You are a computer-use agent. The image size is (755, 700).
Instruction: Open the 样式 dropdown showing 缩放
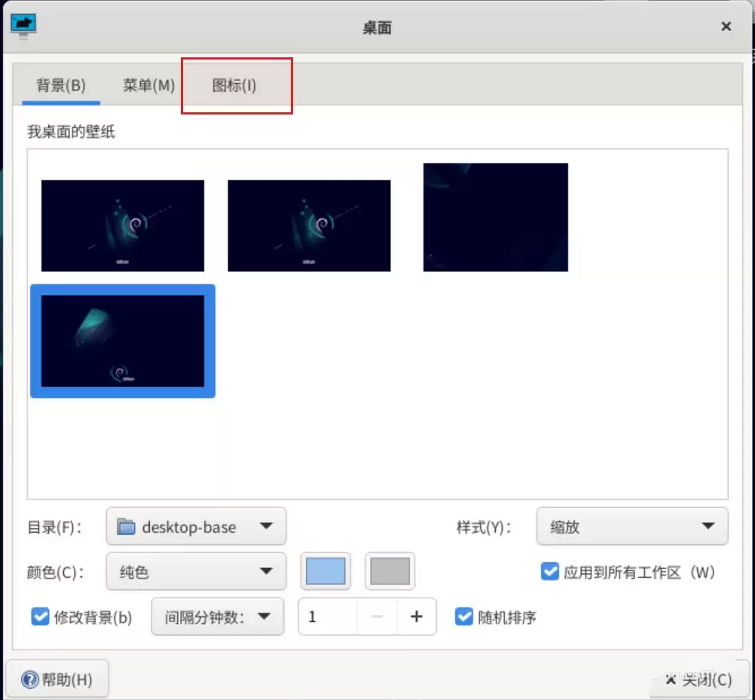click(x=632, y=526)
